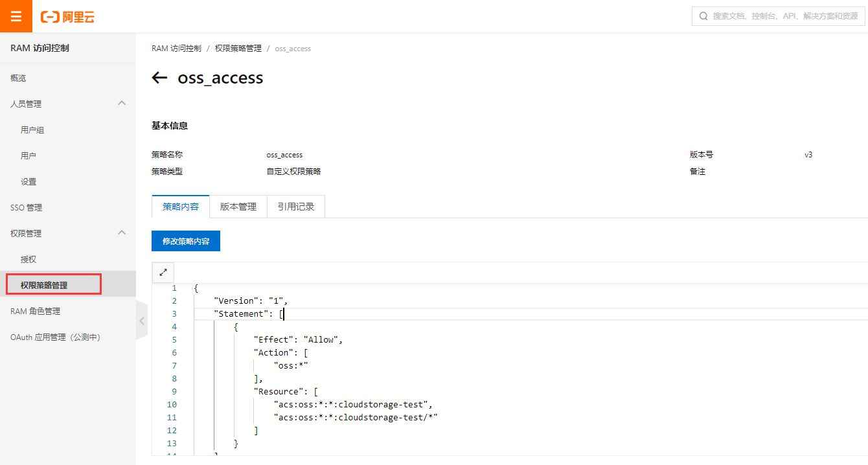Click the oss_access breadcrumb item
The height and width of the screenshot is (465, 868).
(x=293, y=49)
